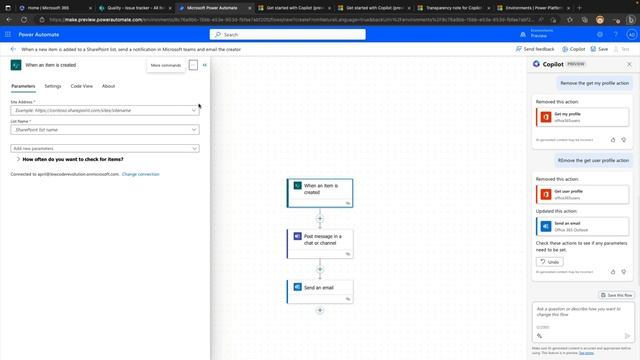The image size is (640, 360).
Task: Select the Post message in a chat card
Action: [320, 244]
